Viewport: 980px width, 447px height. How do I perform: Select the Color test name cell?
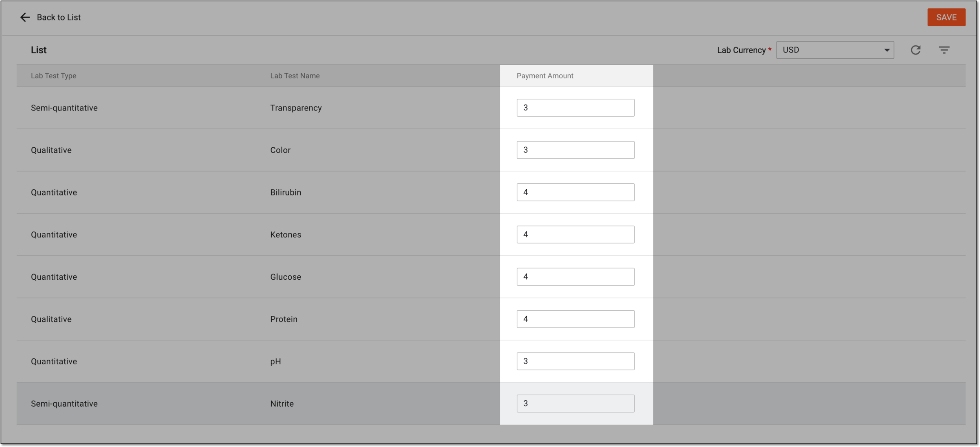point(280,150)
